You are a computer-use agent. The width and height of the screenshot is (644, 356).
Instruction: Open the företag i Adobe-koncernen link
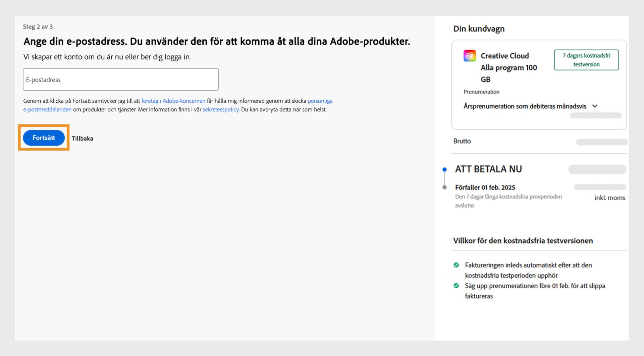point(173,101)
